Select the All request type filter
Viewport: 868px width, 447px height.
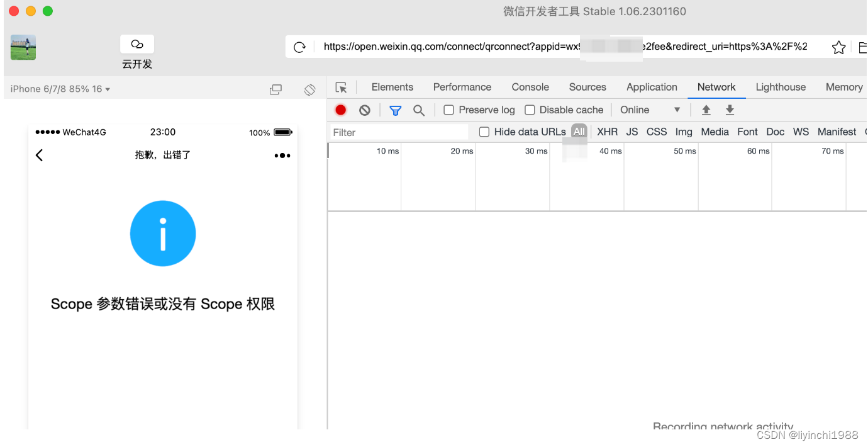(x=579, y=132)
